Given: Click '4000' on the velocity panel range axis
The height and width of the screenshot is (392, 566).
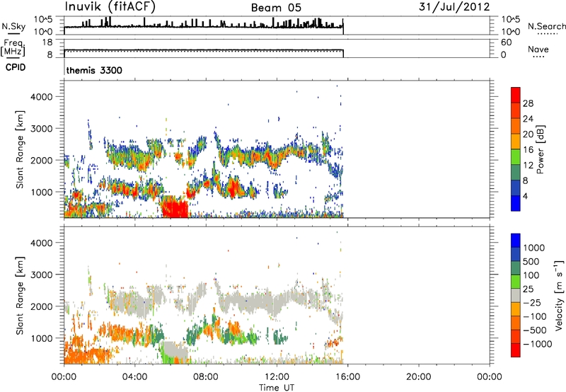Looking at the screenshot, I should pos(41,243).
